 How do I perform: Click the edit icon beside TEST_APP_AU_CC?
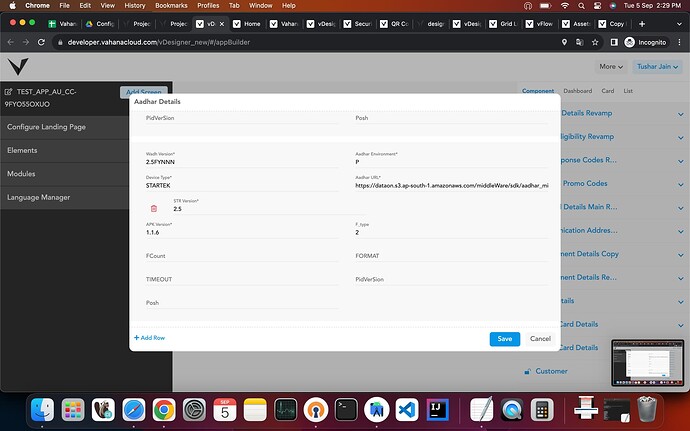coord(8,92)
